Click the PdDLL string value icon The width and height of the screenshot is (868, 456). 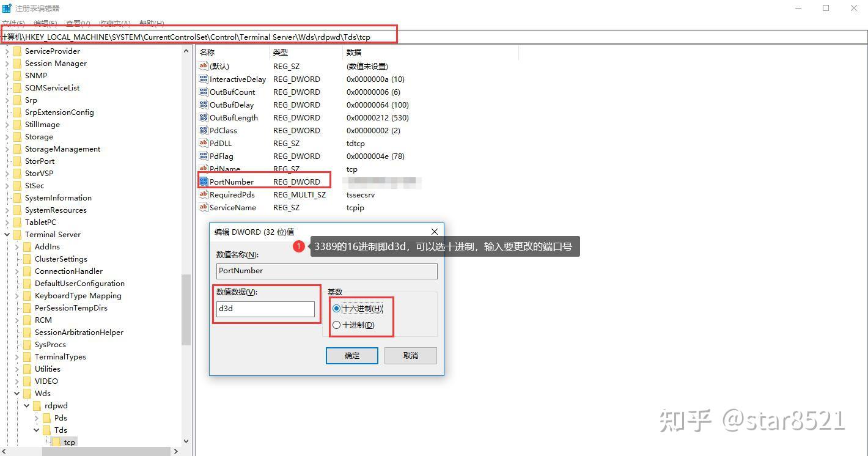(204, 143)
